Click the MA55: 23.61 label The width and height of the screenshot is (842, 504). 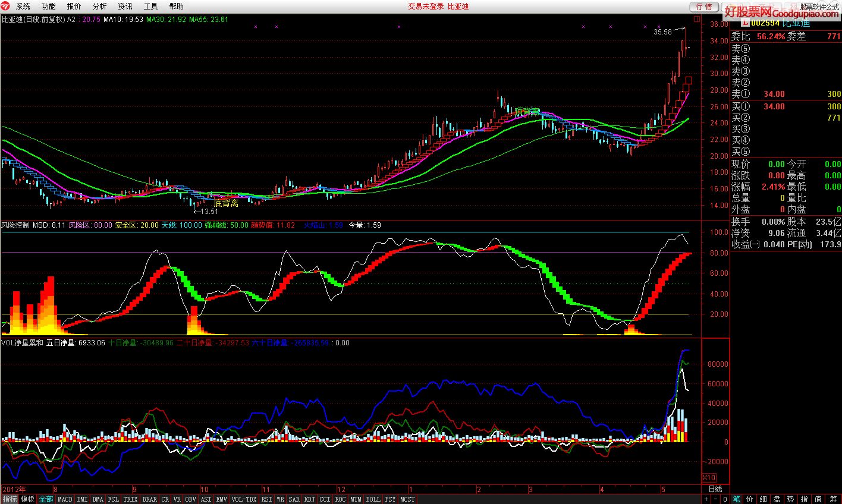209,20
